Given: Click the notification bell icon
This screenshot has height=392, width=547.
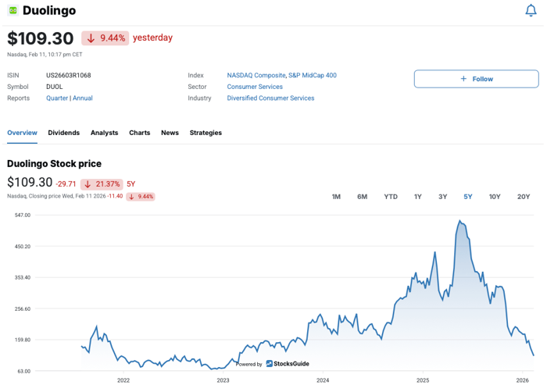Looking at the screenshot, I should point(531,11).
